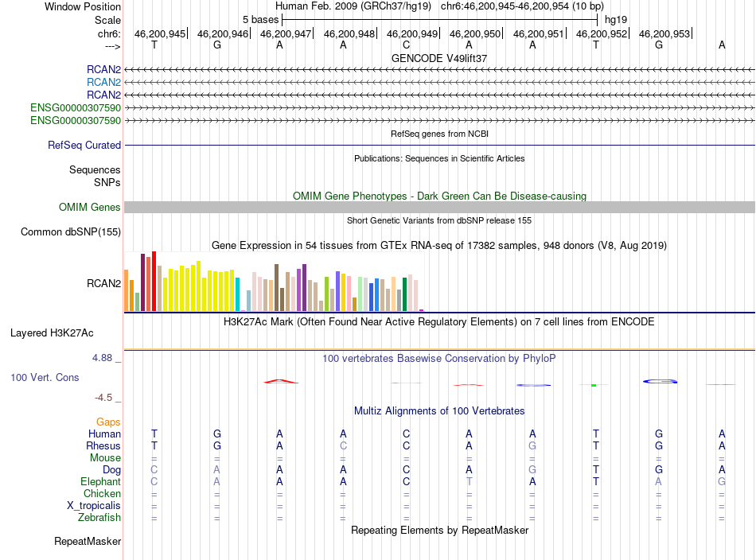Click the Human alignment row label
Image resolution: width=756 pixels, height=560 pixels.
pos(104,434)
